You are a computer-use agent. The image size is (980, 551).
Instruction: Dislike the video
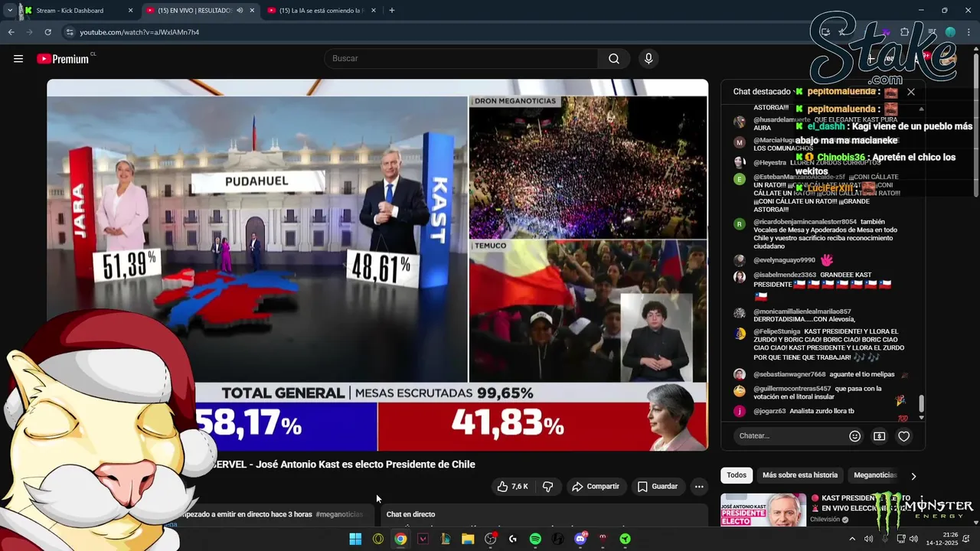pyautogui.click(x=548, y=487)
